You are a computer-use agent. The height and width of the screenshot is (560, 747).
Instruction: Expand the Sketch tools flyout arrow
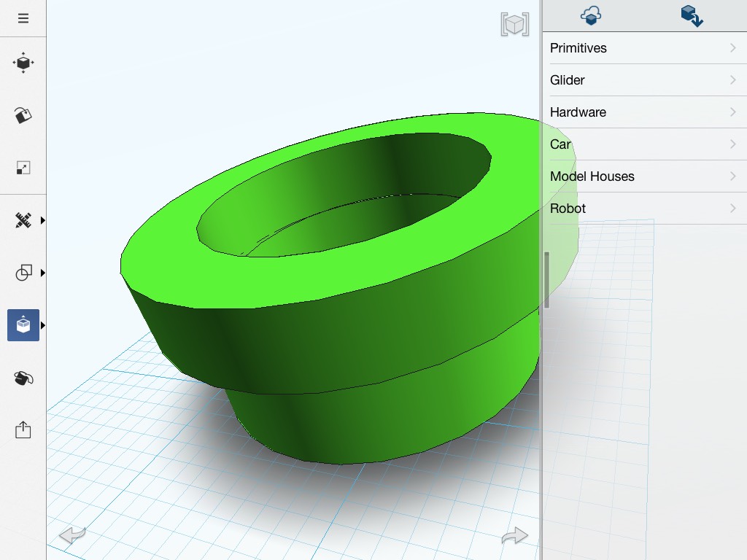(43, 220)
